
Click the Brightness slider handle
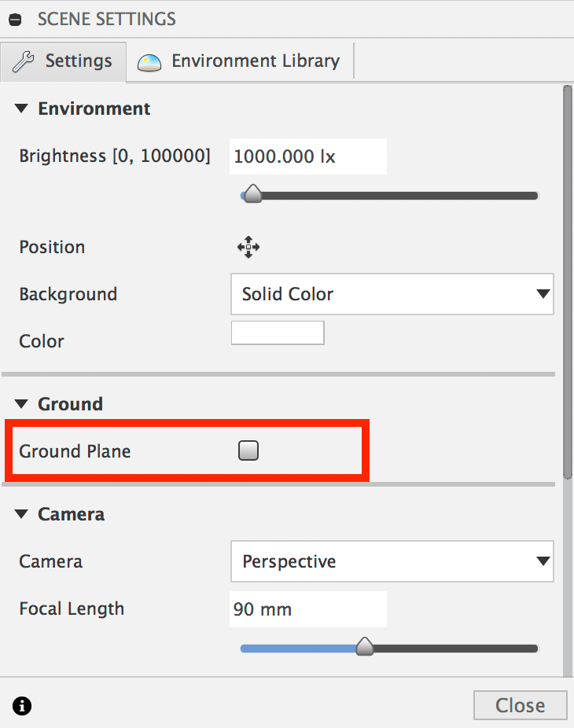tap(252, 194)
